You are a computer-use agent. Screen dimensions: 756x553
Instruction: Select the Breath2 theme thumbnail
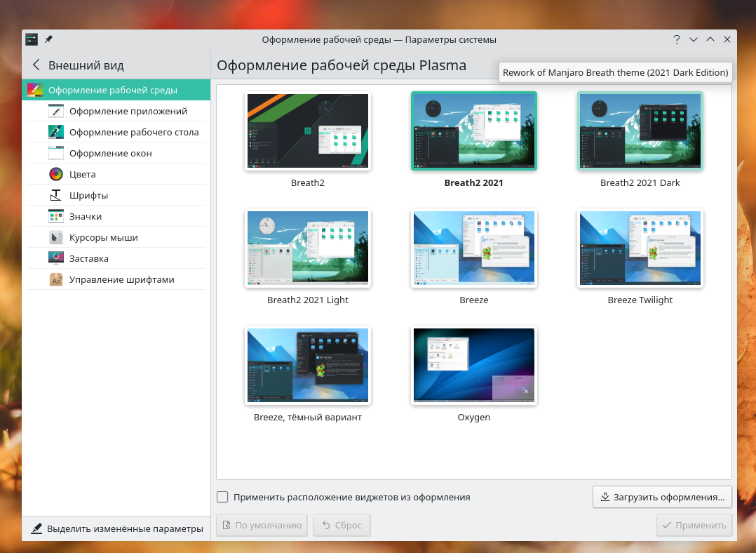(308, 131)
